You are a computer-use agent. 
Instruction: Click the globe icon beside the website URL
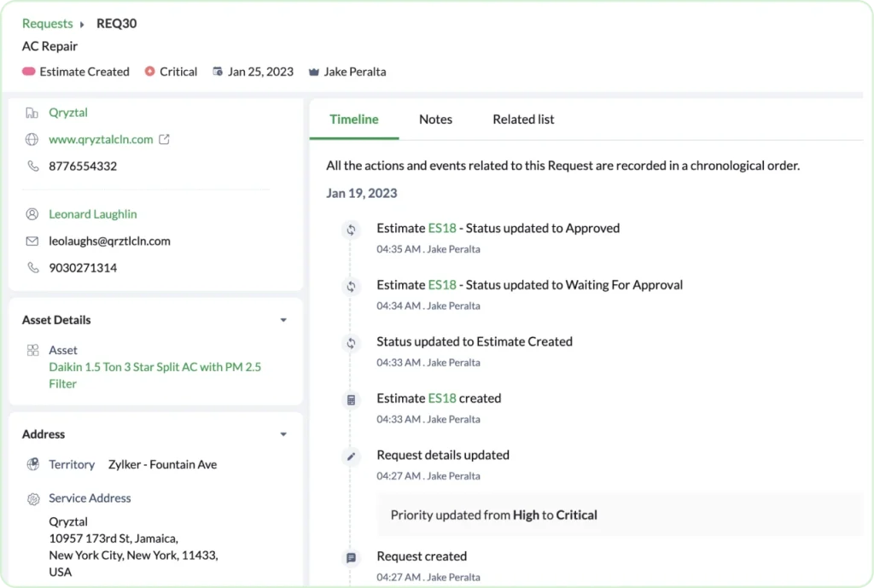(30, 139)
